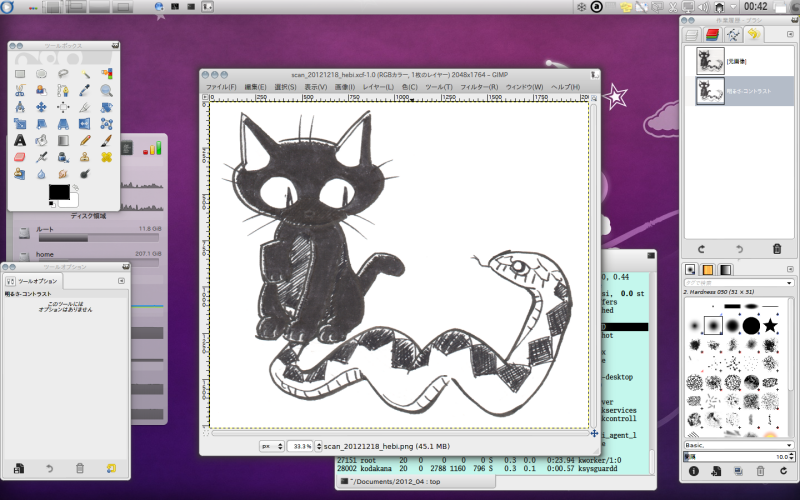Select the Text tool
This screenshot has height=500, width=800.
[20, 140]
